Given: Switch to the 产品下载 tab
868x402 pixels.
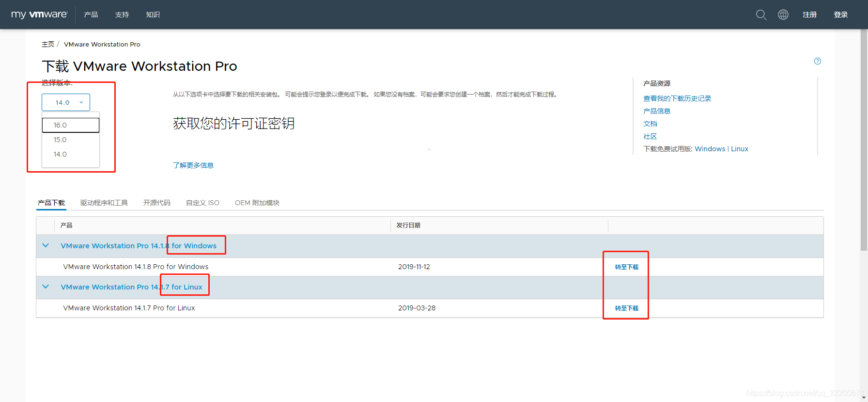Looking at the screenshot, I should pyautogui.click(x=51, y=203).
